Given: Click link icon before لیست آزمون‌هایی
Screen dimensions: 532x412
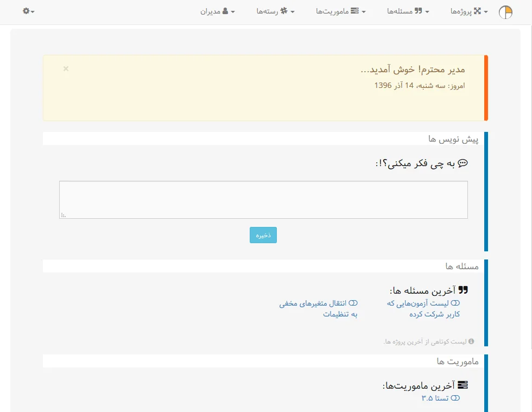Looking at the screenshot, I should [455, 303].
